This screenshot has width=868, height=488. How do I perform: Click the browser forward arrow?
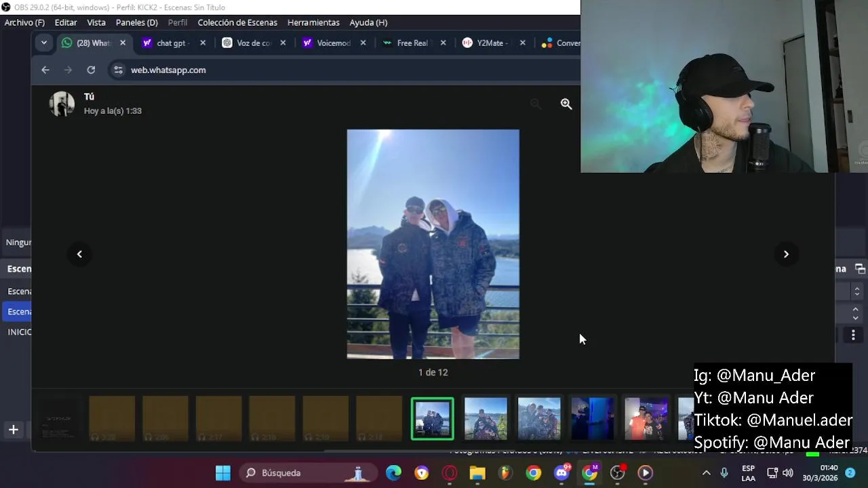(68, 70)
